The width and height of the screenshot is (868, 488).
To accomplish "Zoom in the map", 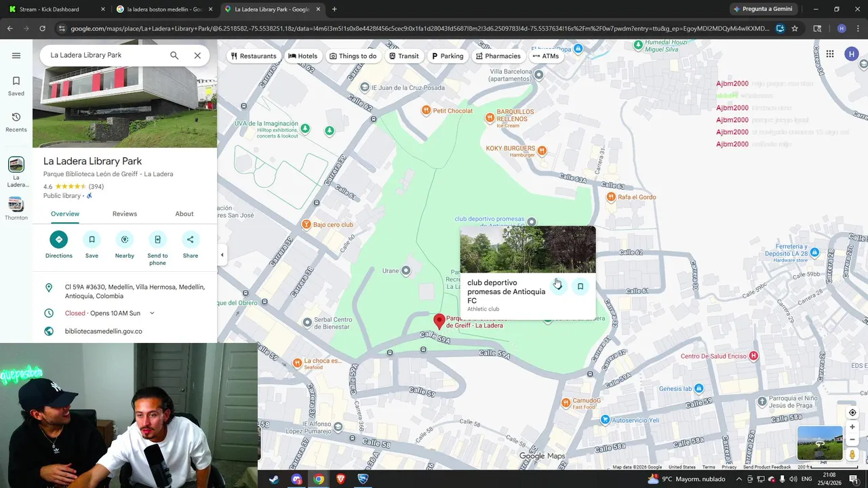I will pyautogui.click(x=852, y=427).
